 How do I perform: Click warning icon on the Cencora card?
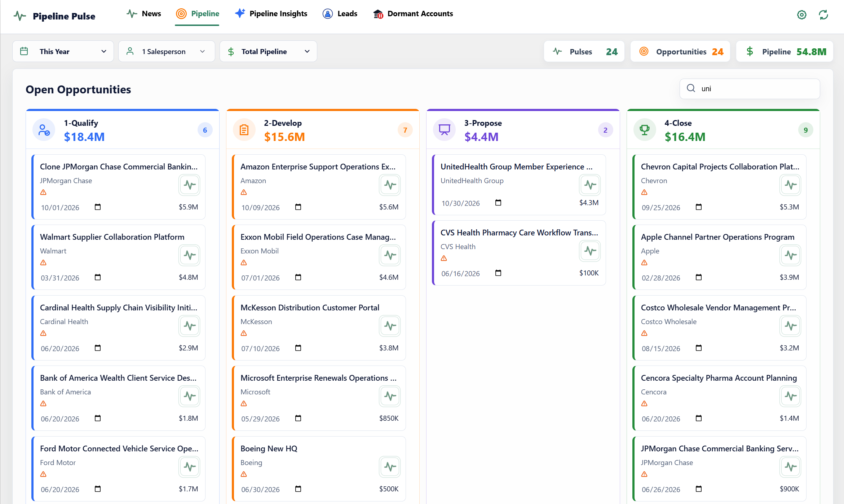tap(644, 403)
